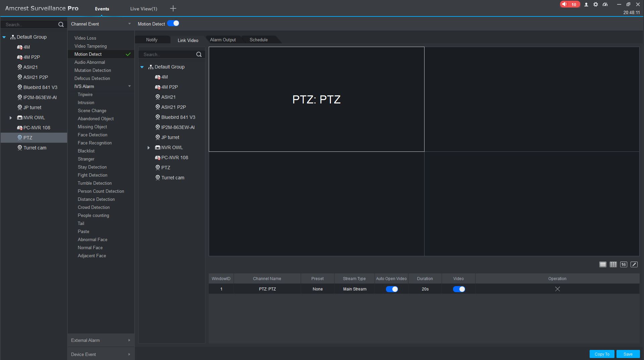The image size is (644, 360).
Task: Open the Notify tab
Action: click(x=152, y=40)
